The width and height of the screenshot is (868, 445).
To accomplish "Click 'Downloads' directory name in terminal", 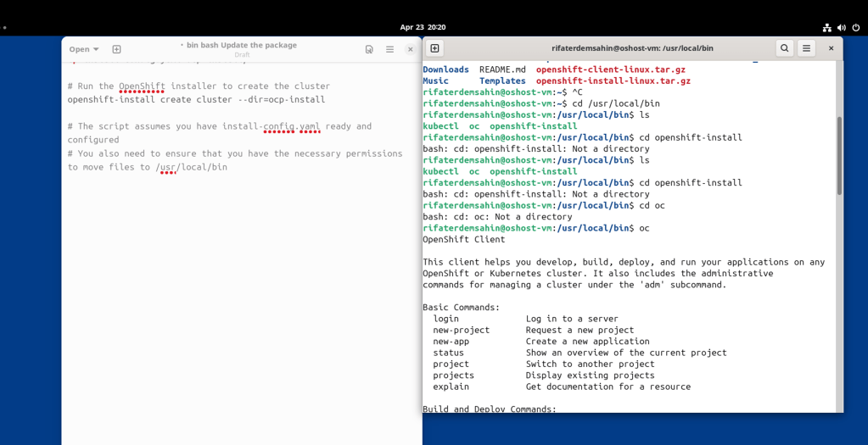I will click(x=445, y=70).
